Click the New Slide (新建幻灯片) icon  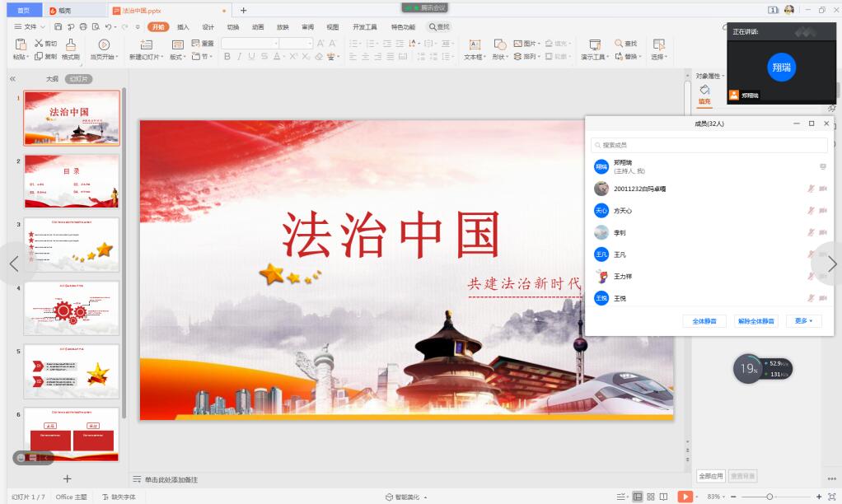(x=146, y=44)
